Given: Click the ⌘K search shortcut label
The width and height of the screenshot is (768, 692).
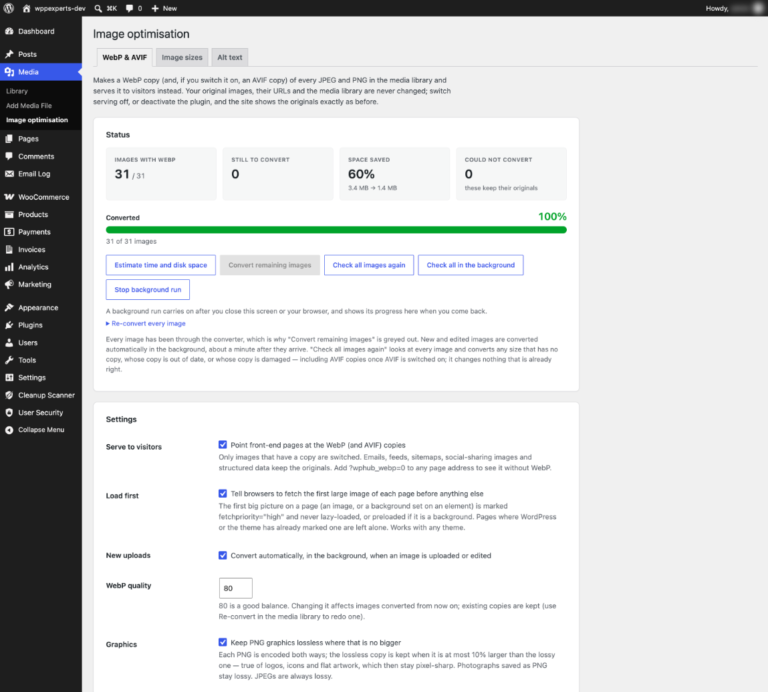Looking at the screenshot, I should [x=112, y=8].
